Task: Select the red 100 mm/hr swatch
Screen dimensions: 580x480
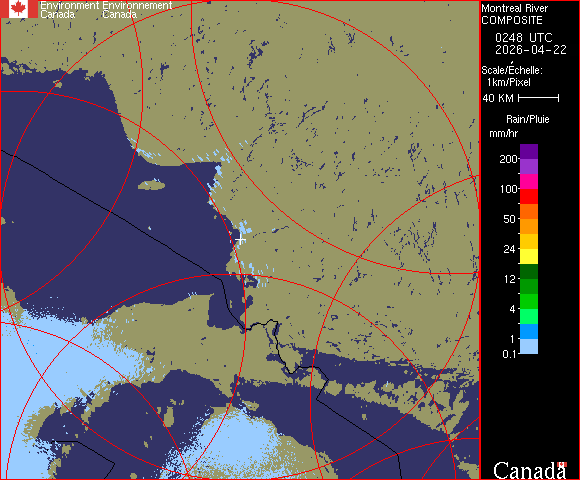Action: [529, 196]
